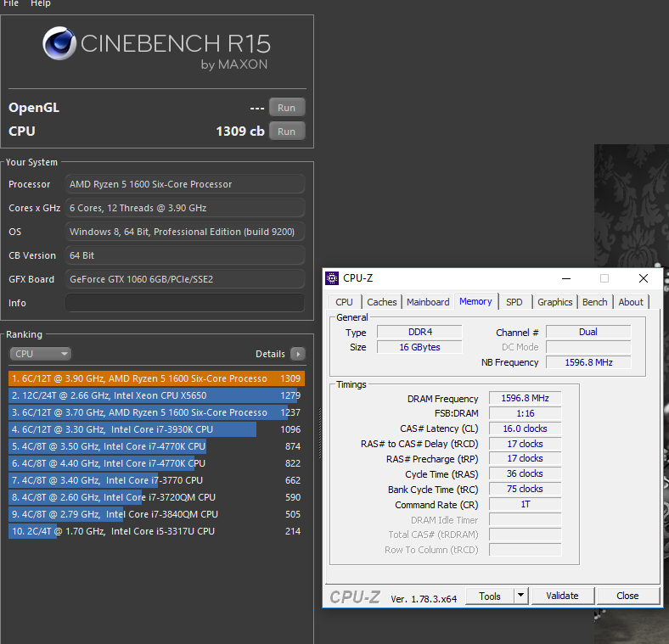Switch to the About tab in CPU-Z

point(631,302)
